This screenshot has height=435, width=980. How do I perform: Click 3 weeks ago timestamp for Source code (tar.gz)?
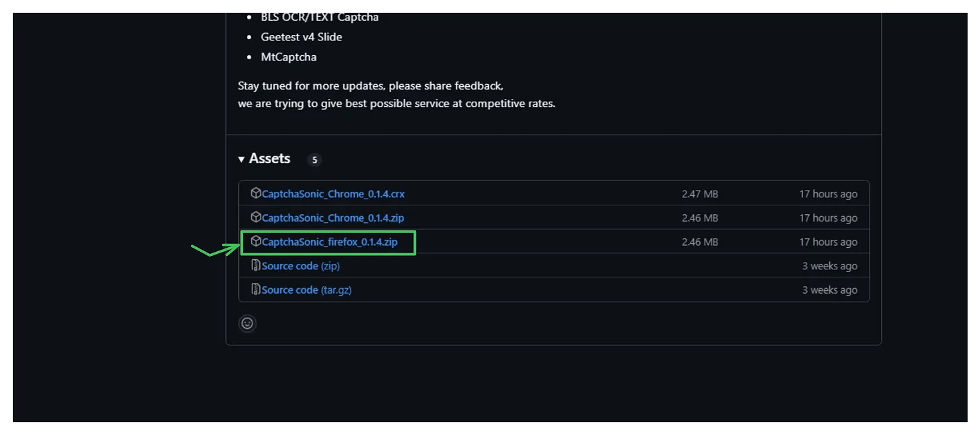point(829,290)
